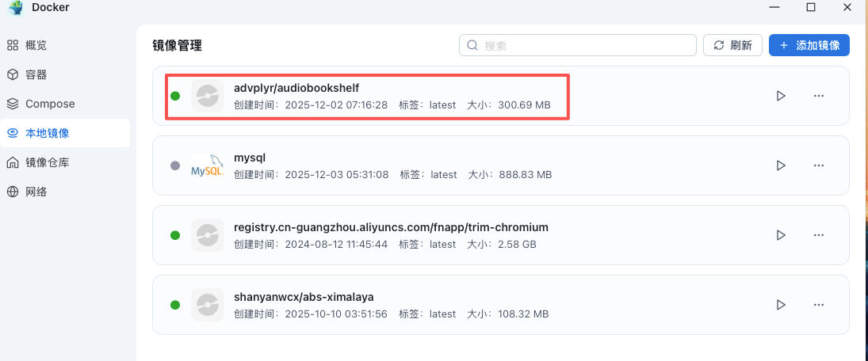Open more options for advplyr/audiobookshelf
Screen dimensions: 868x361
pos(819,96)
